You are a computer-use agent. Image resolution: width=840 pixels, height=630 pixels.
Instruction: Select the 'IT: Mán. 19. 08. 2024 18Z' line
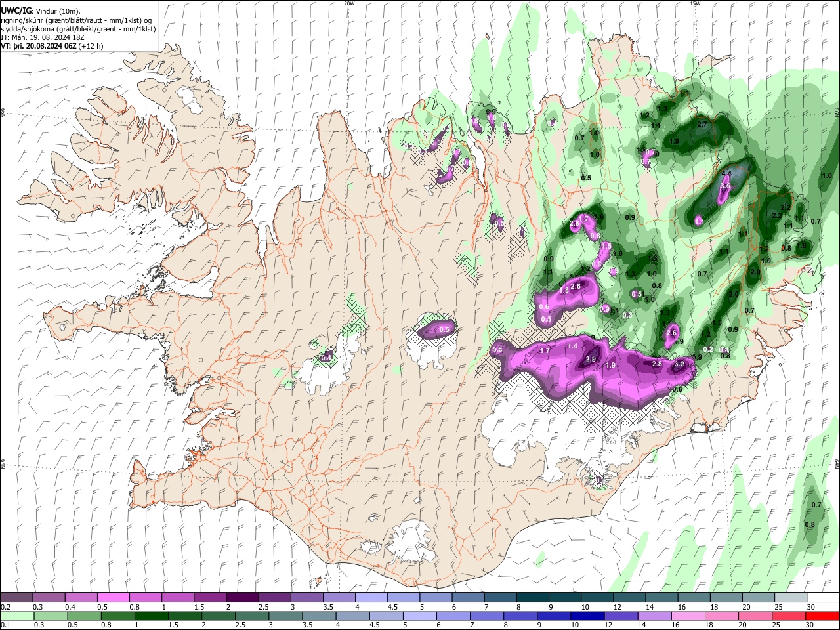point(43,37)
